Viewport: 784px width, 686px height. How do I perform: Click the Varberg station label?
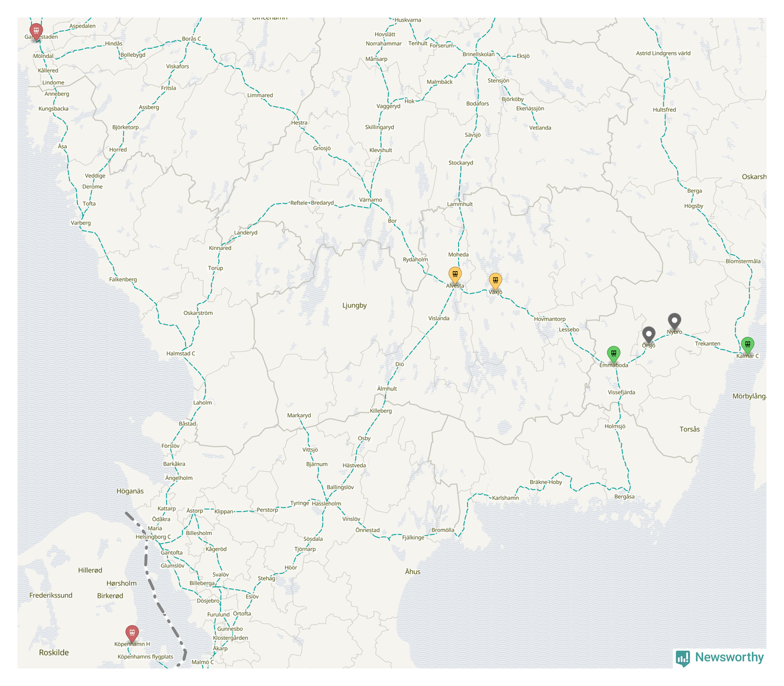81,223
